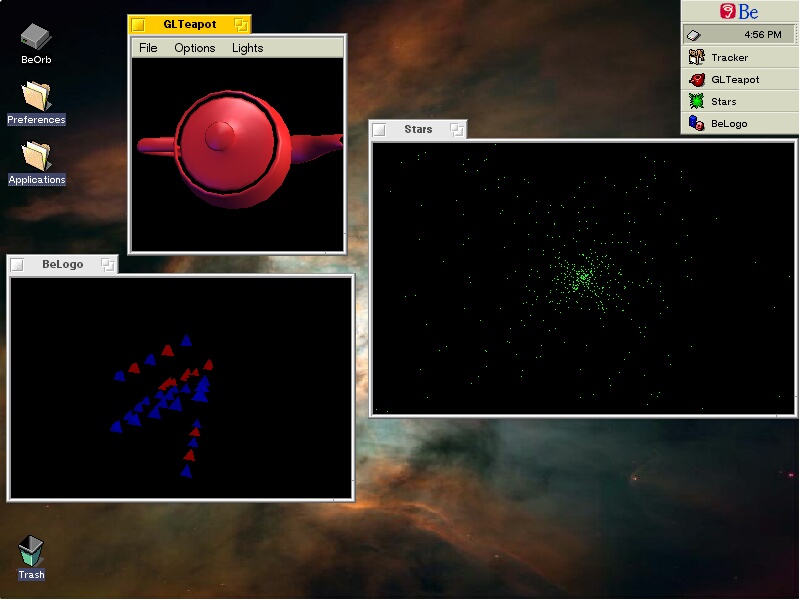This screenshot has width=800, height=600.
Task: Click the BeOrb label text
Action: click(x=36, y=60)
